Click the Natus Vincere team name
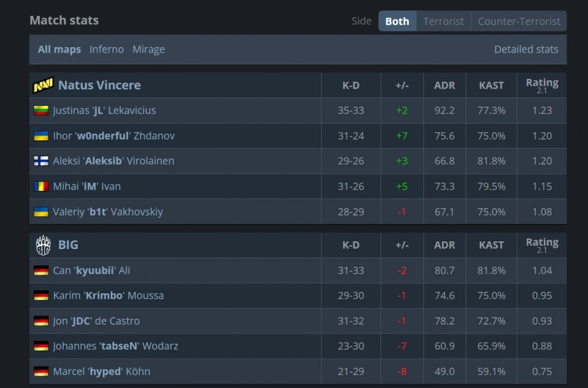This screenshot has width=588, height=388. coord(100,85)
